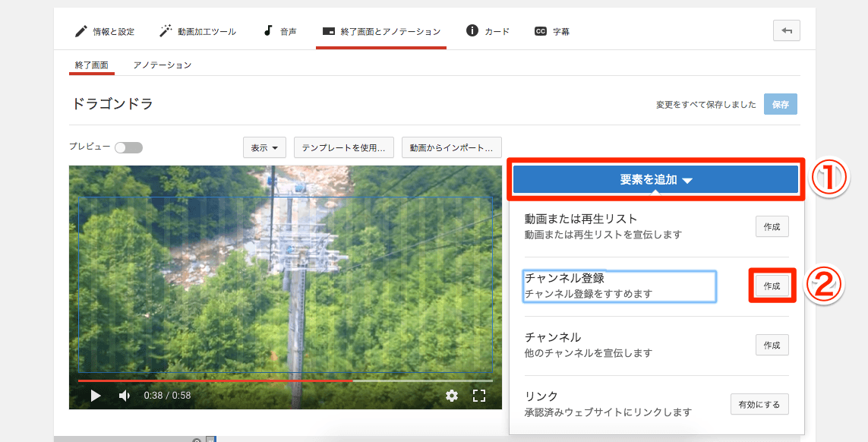Click 作成 for 動画または再生リスト

[772, 226]
